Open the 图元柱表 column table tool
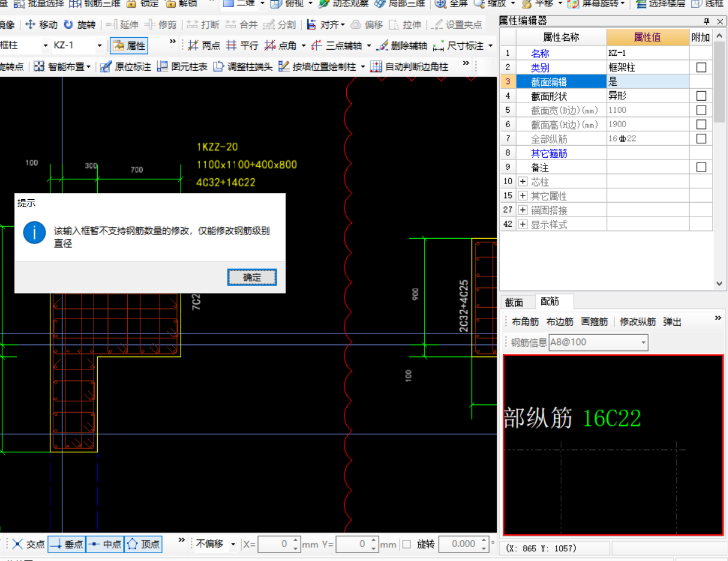 tap(182, 67)
